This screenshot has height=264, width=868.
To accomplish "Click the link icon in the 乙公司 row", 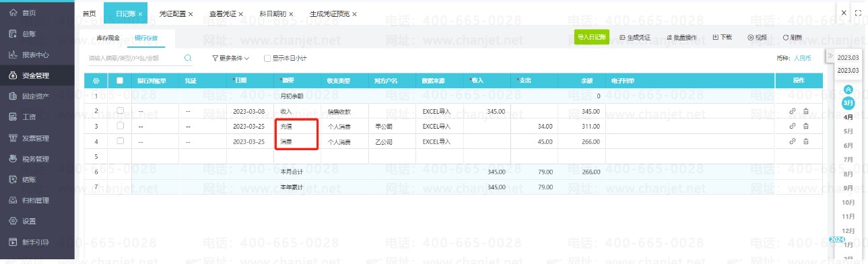I will pos(793,141).
